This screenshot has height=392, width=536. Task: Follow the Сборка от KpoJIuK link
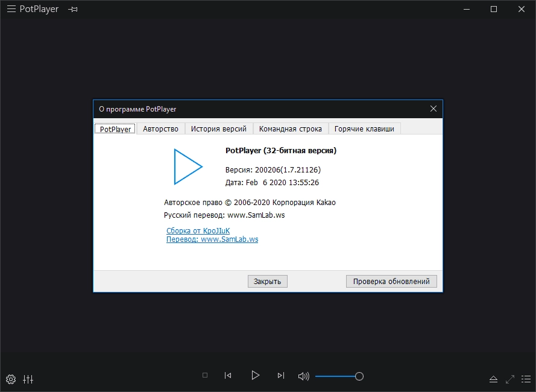[x=198, y=231]
